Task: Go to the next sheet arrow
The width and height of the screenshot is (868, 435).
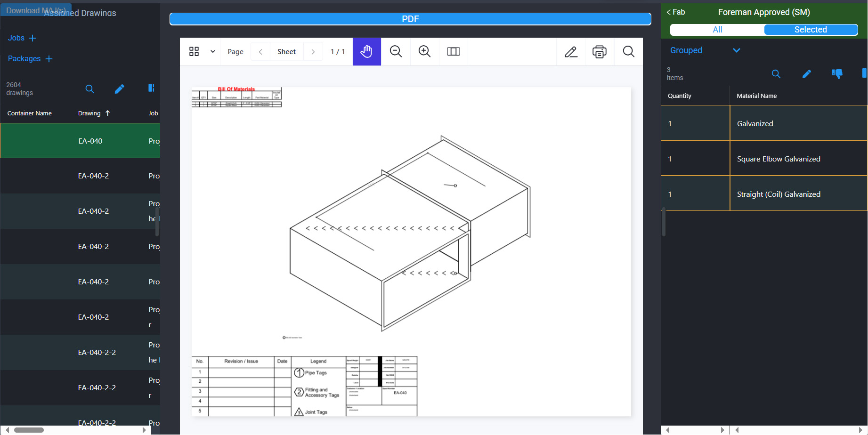Action: tap(313, 52)
